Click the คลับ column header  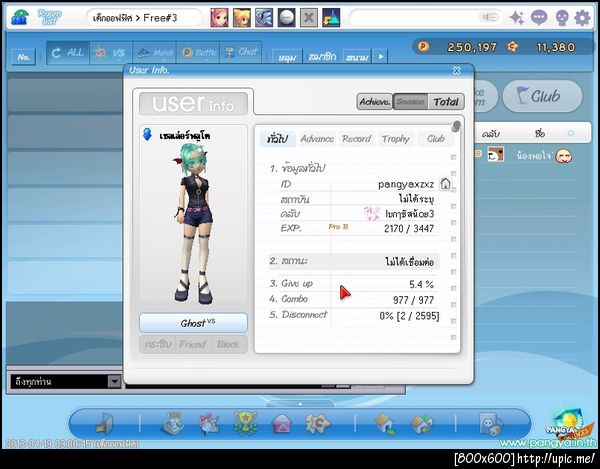(491, 134)
